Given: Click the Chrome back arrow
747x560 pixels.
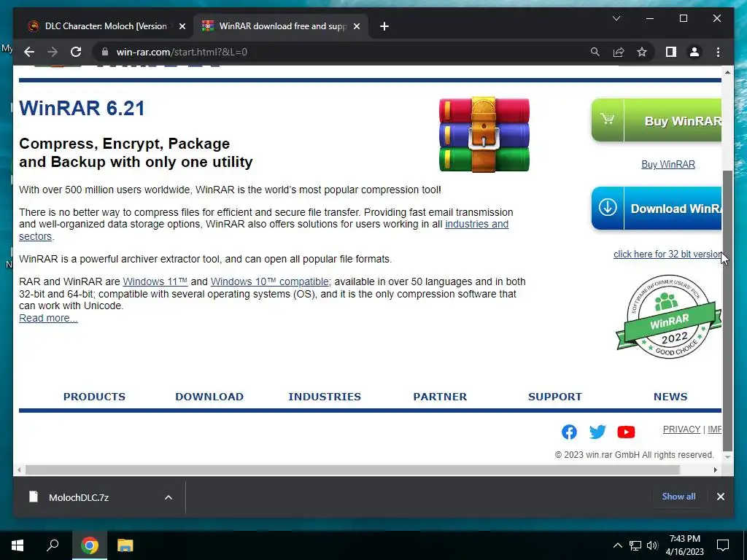Looking at the screenshot, I should [x=29, y=52].
